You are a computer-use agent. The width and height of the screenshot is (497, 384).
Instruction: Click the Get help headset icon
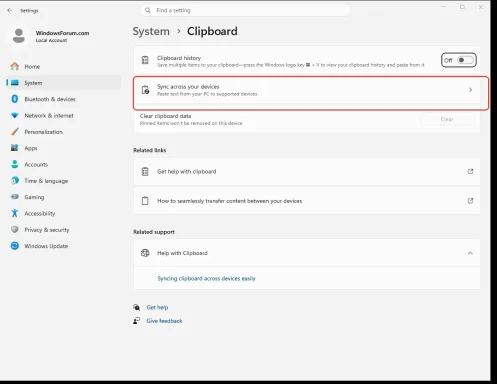tap(136, 307)
